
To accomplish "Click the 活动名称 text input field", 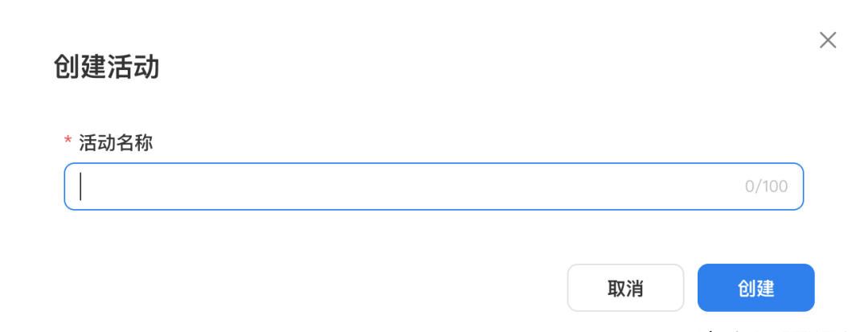I will [x=433, y=186].
